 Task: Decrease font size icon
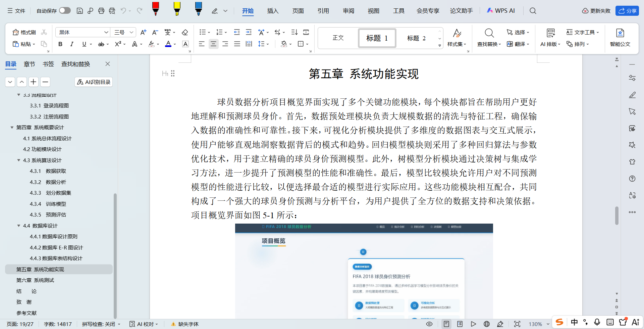point(155,32)
